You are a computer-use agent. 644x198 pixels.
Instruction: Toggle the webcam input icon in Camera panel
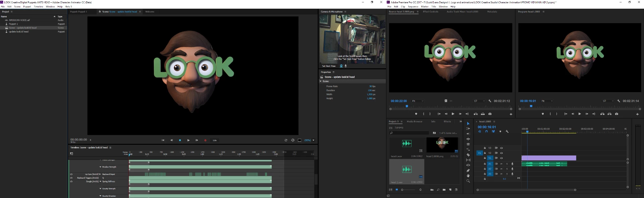(x=341, y=66)
